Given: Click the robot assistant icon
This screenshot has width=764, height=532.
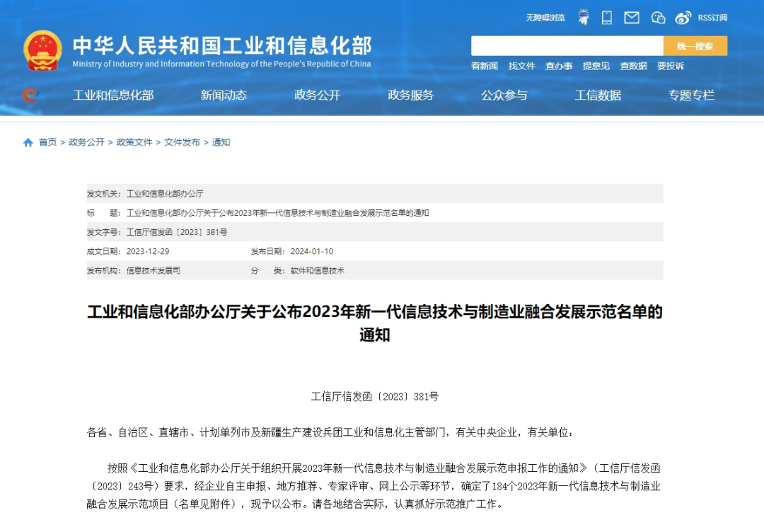Looking at the screenshot, I should point(584,17).
